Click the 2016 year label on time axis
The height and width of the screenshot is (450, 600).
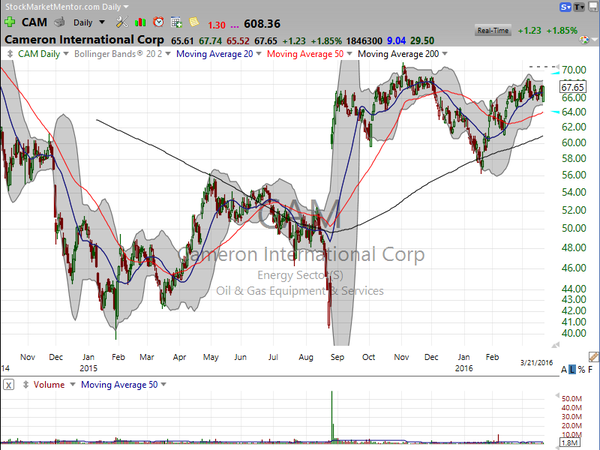464,368
